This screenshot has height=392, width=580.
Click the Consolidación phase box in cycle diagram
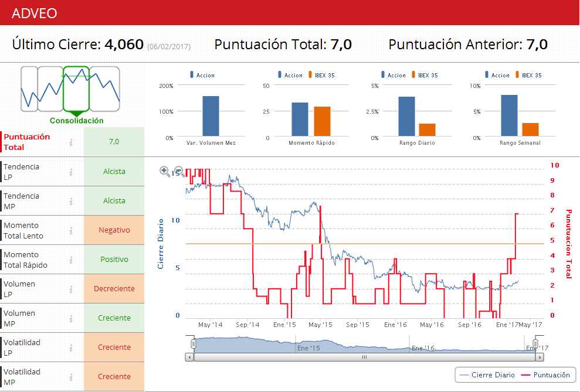coord(76,88)
